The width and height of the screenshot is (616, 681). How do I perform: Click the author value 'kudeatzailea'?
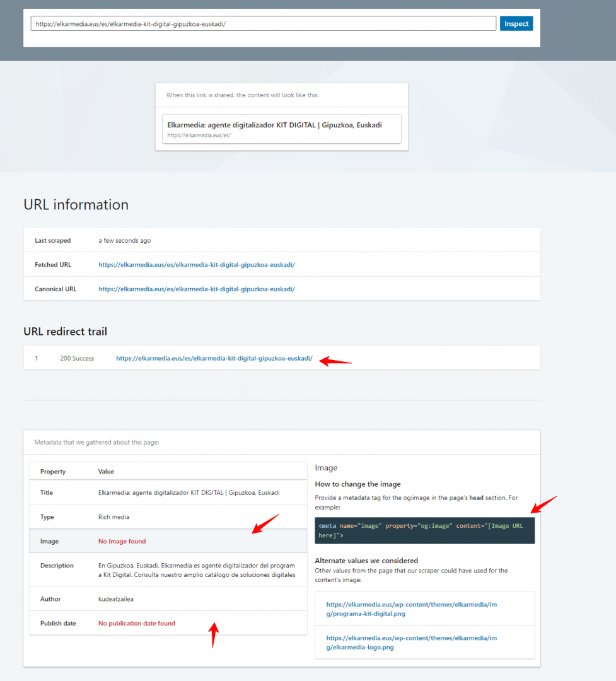[x=116, y=599]
